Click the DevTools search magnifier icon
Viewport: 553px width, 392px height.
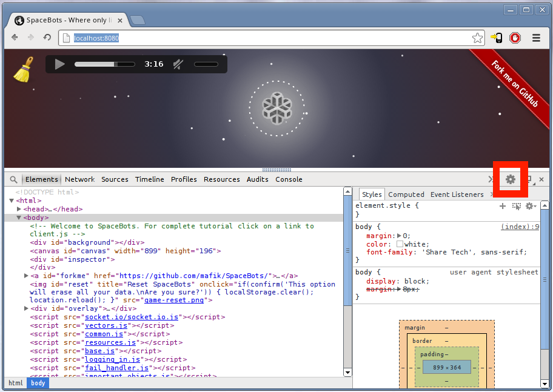click(13, 179)
